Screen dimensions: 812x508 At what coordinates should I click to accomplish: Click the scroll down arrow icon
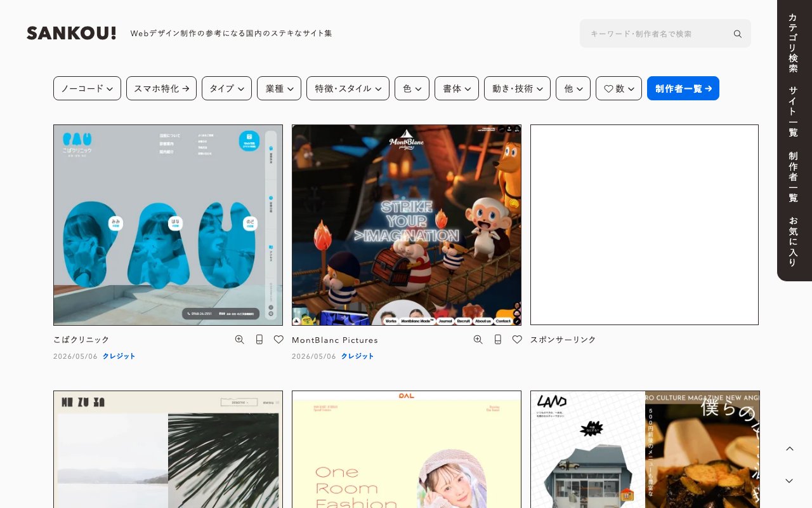(789, 481)
